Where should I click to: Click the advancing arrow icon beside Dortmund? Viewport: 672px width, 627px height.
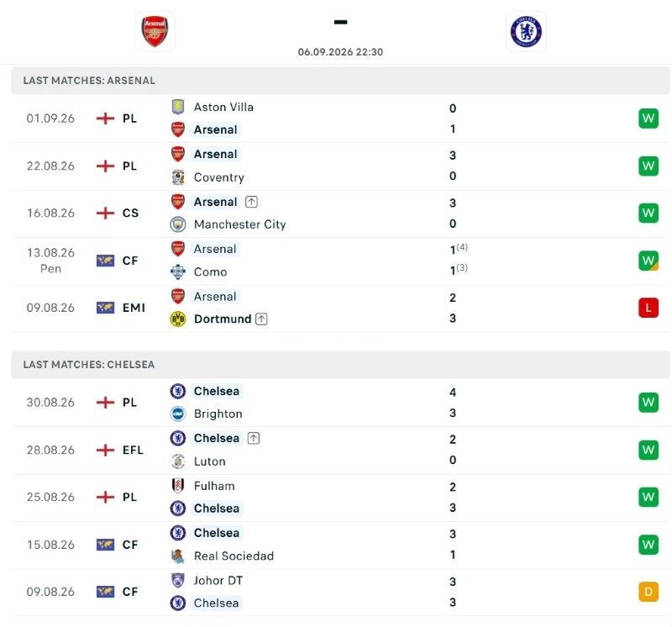pos(261,319)
